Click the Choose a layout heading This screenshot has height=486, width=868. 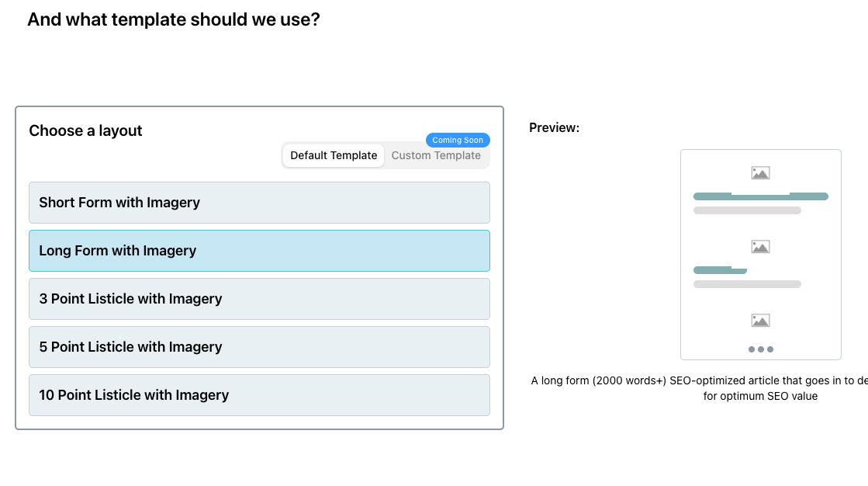[x=85, y=130]
